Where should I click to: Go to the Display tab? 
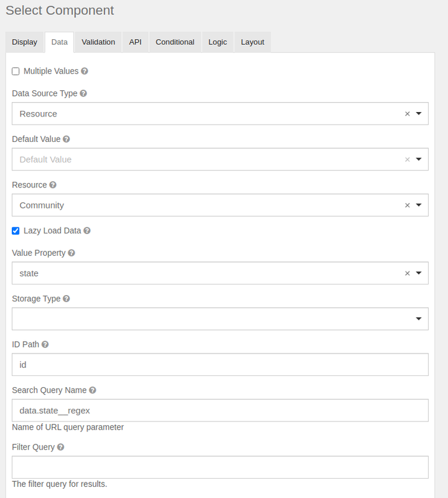tap(24, 42)
